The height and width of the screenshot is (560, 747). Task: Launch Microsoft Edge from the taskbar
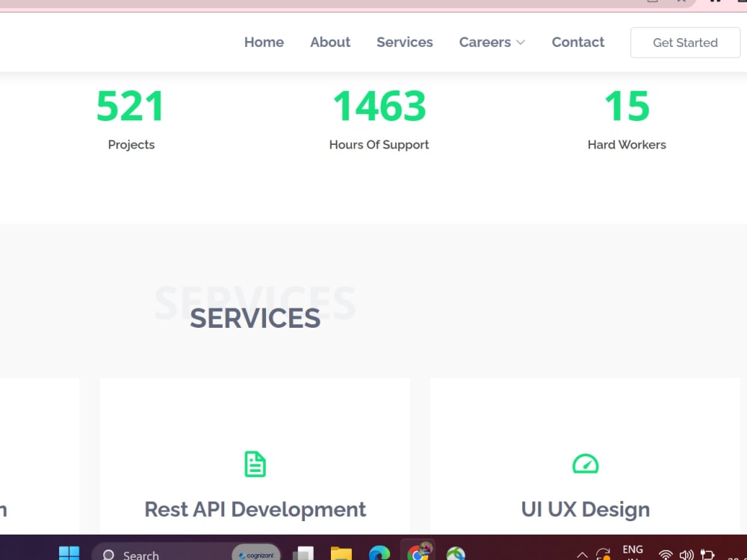(379, 554)
